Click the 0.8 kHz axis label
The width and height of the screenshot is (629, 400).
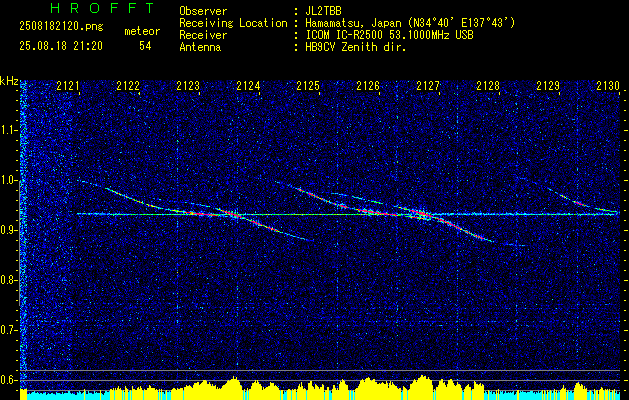(9, 280)
